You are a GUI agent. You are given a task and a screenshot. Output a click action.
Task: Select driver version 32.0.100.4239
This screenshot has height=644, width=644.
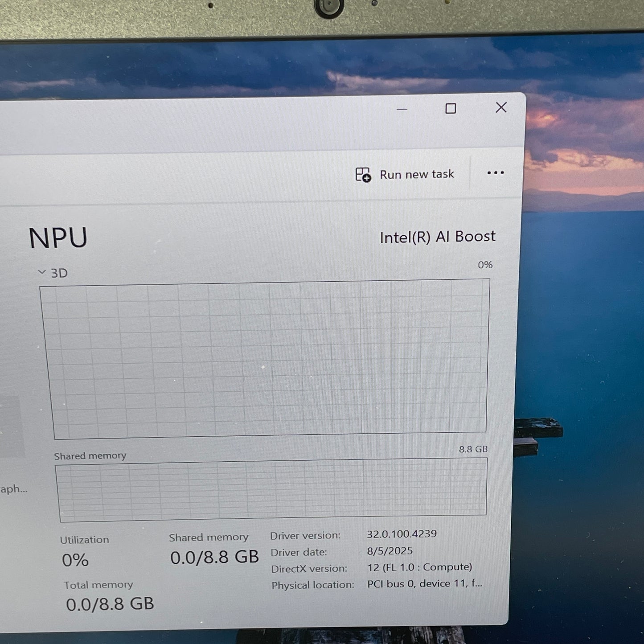point(402,534)
